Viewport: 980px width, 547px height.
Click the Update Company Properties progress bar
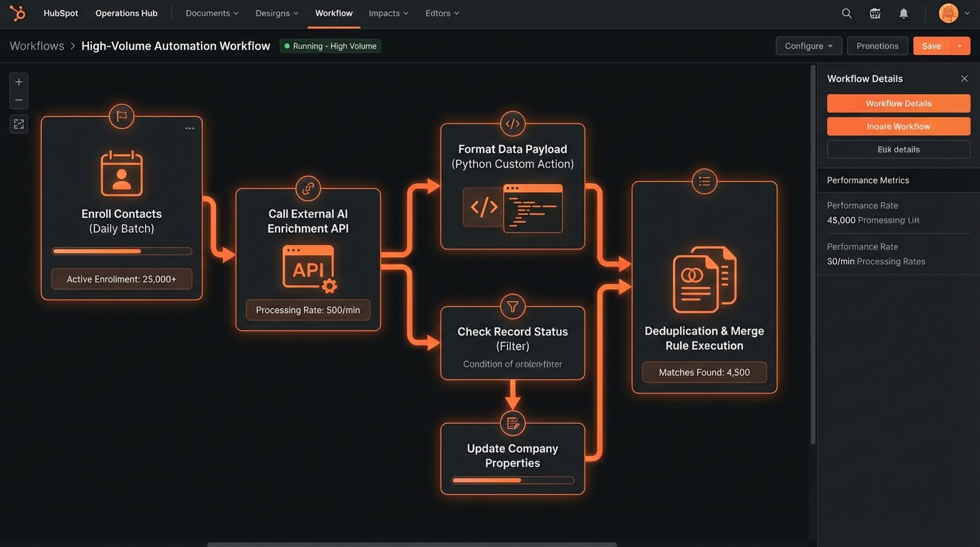coord(512,481)
